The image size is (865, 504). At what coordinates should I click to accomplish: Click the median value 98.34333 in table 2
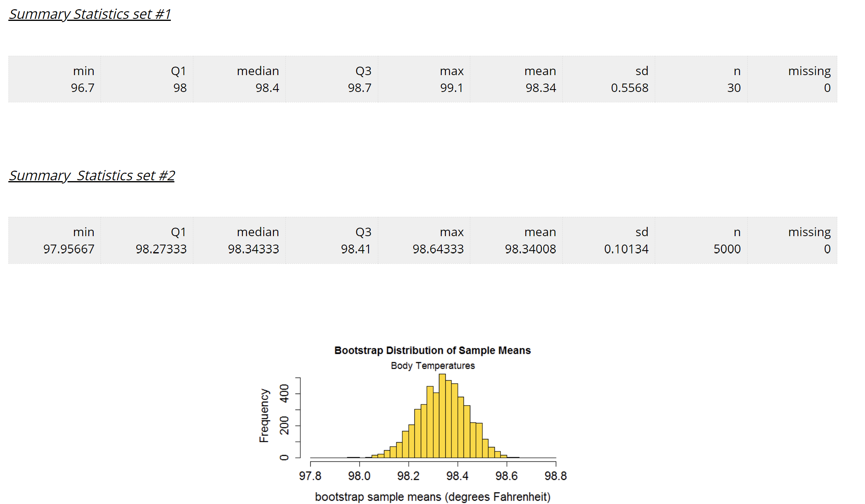[254, 249]
